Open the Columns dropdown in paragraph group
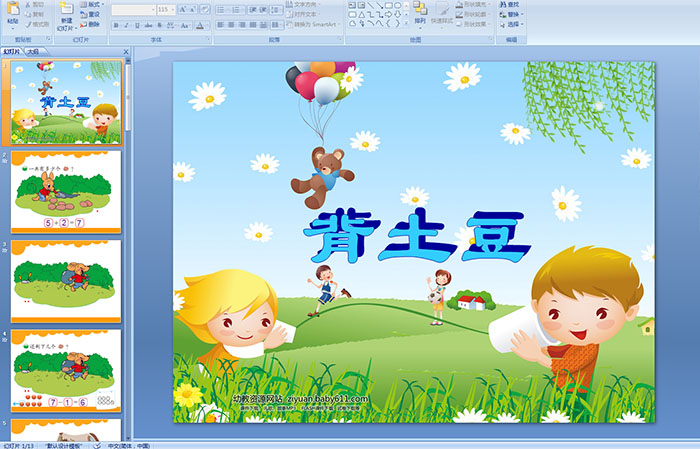Viewport: 700px width, 449px height. click(277, 25)
